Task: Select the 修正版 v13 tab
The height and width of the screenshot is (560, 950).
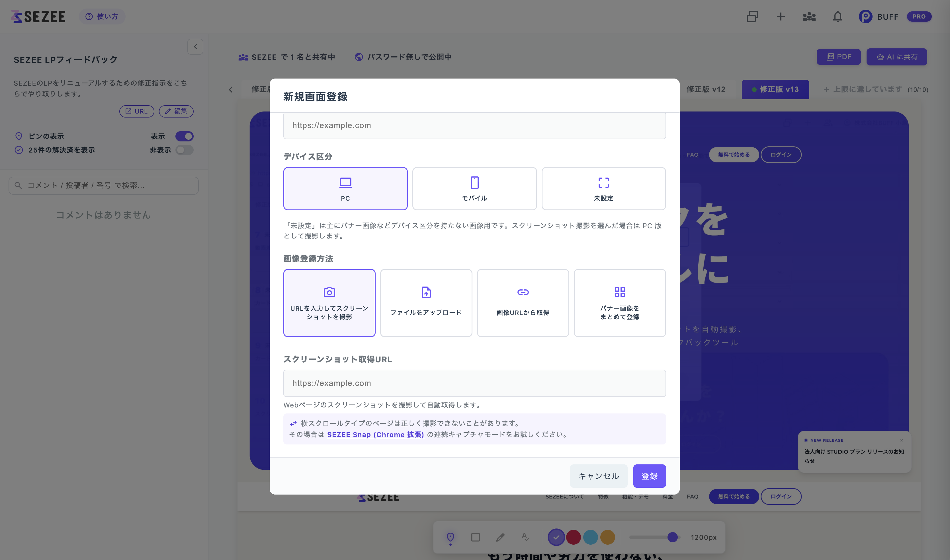Action: 775,89
